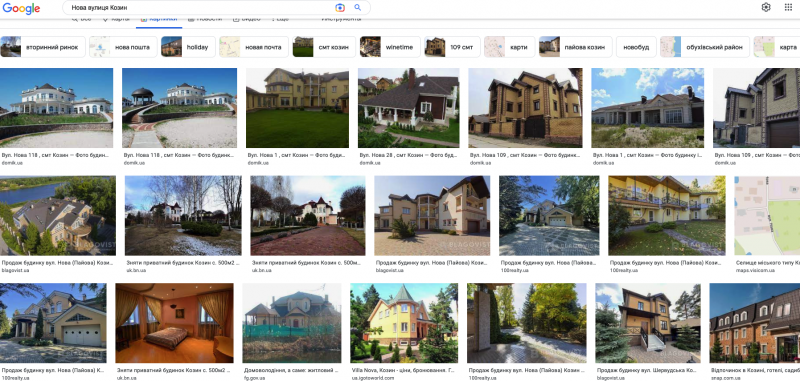Open the 'Домоволодіння, а саме: житловий' caption link
800x381 pixels.
pos(292,370)
